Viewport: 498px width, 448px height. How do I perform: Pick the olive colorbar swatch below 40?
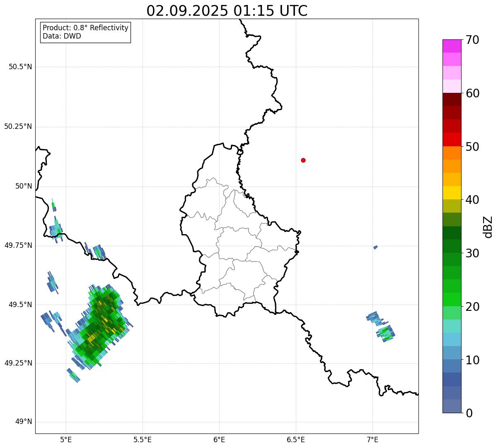tap(452, 206)
